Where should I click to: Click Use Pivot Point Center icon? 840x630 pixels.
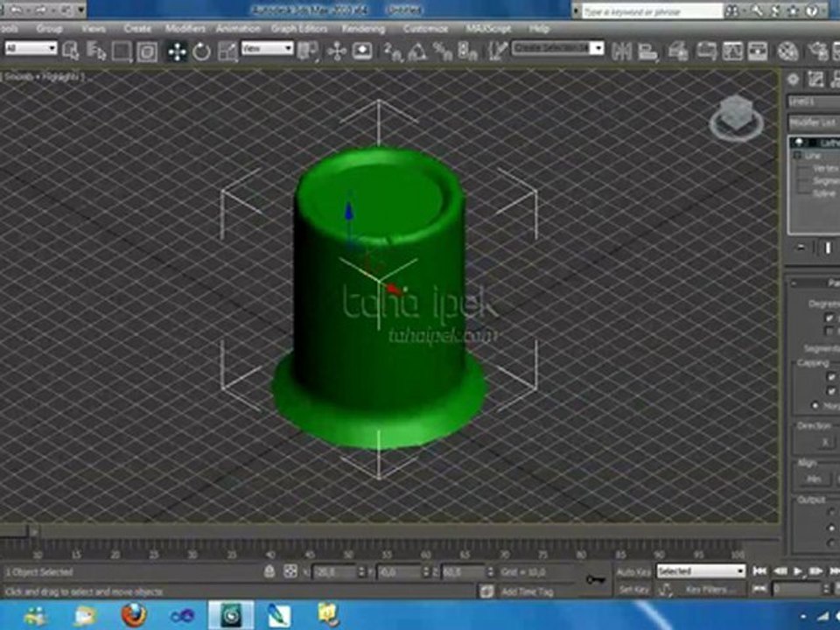(x=308, y=52)
